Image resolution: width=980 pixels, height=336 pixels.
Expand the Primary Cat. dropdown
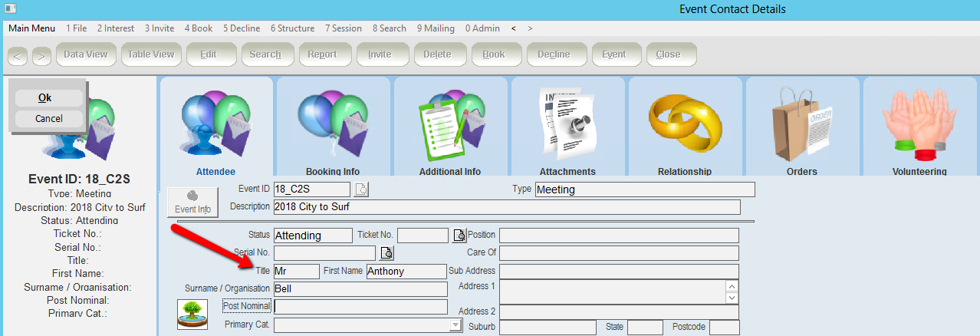pyautogui.click(x=454, y=325)
